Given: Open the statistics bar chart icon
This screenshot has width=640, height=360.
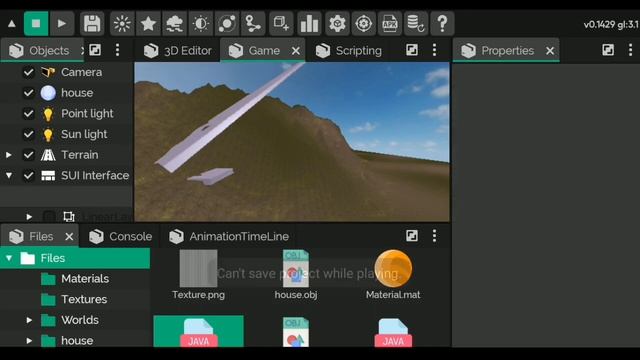Looking at the screenshot, I should tap(309, 24).
